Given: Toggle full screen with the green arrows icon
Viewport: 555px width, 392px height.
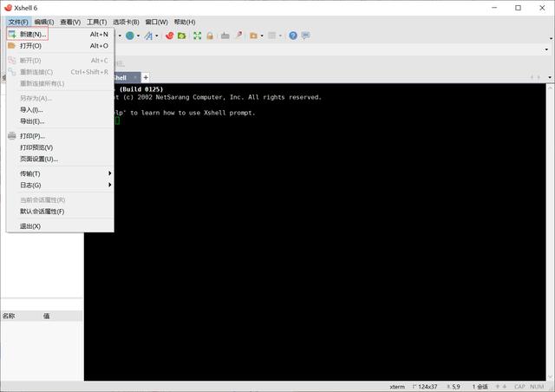Looking at the screenshot, I should 197,36.
